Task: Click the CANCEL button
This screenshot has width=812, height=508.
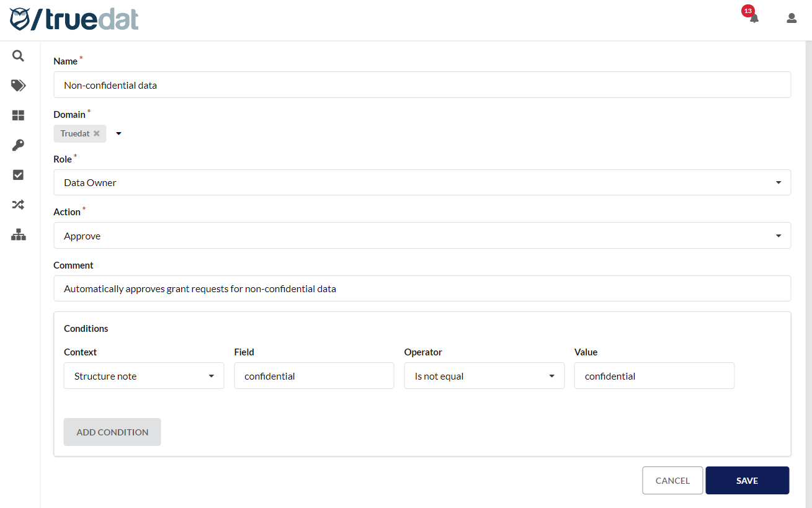Action: 672,480
